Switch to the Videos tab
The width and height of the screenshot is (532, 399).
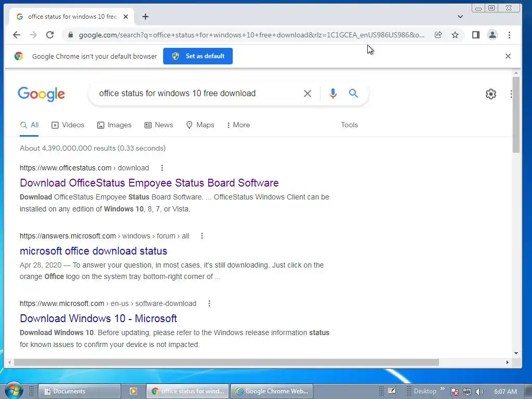(68, 125)
